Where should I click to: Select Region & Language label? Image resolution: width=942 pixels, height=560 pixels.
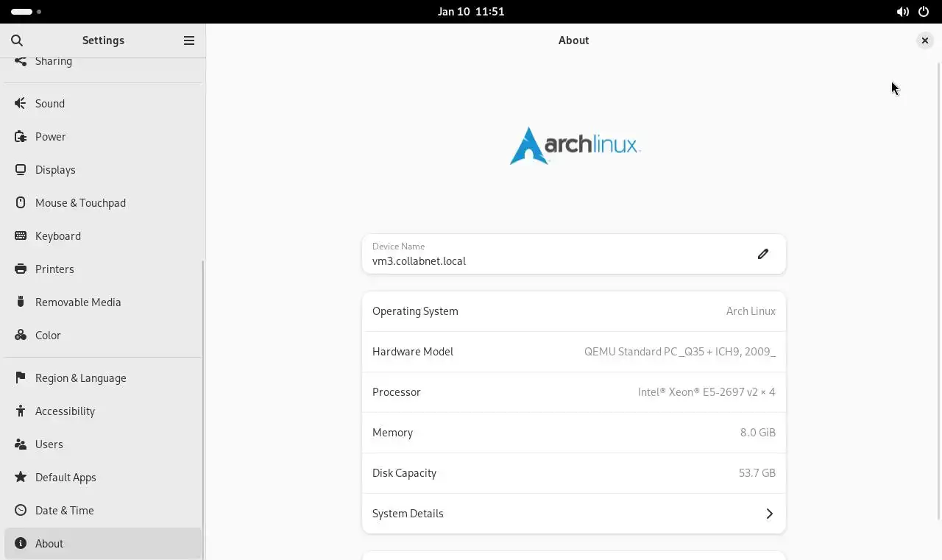[81, 378]
